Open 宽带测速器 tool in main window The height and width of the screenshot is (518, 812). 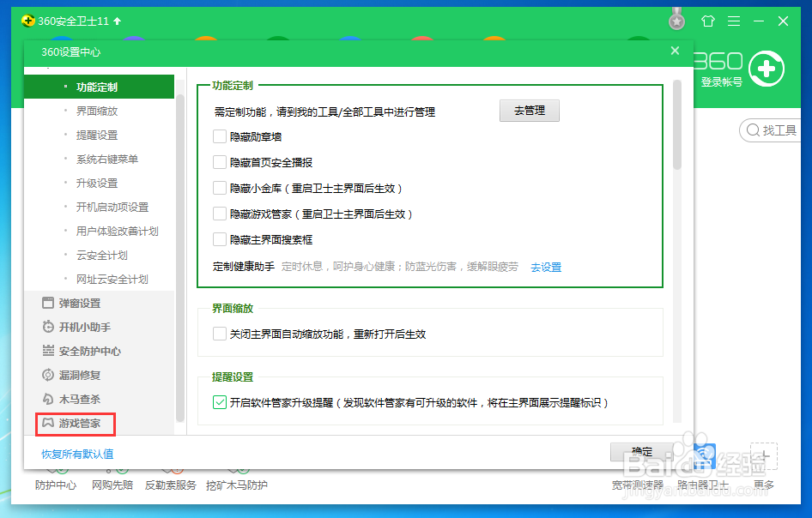point(638,485)
